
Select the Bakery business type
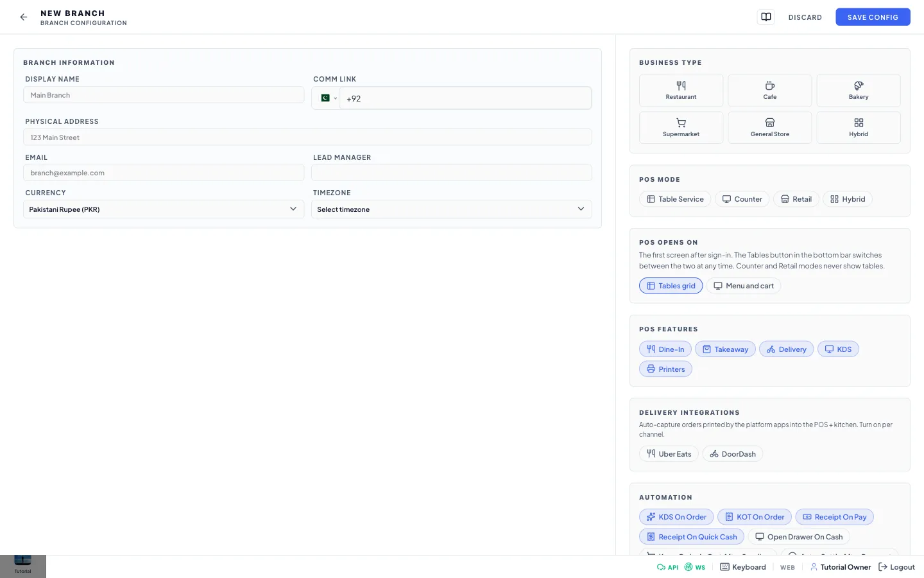tap(859, 91)
